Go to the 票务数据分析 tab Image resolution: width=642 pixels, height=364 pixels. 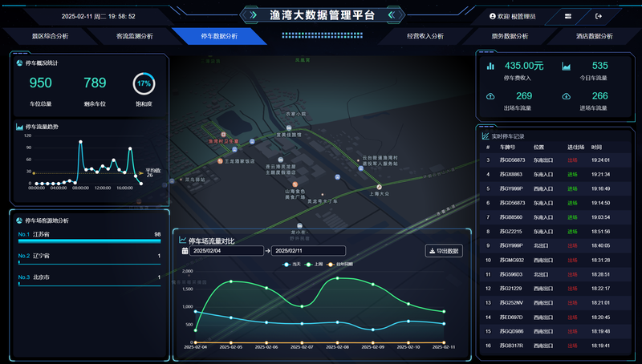(x=510, y=36)
